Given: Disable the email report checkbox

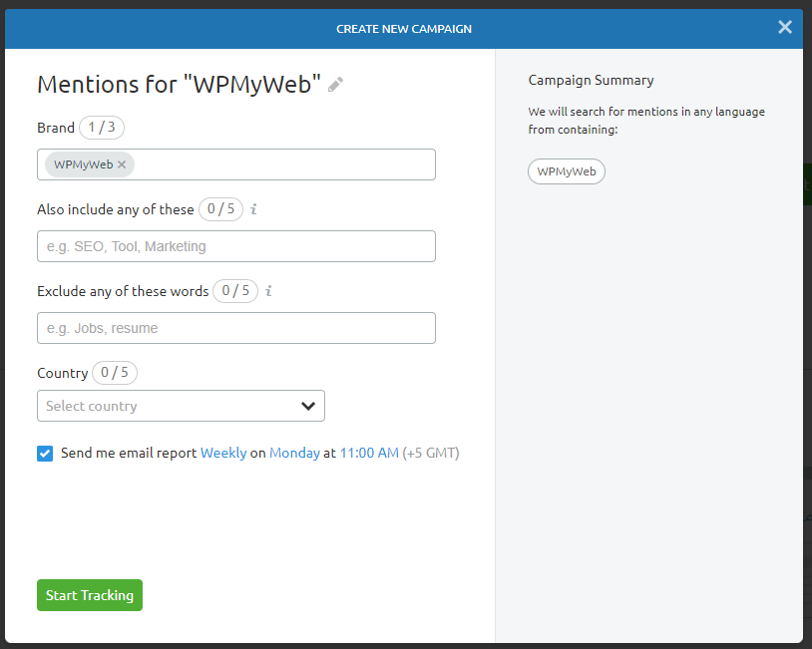Looking at the screenshot, I should tap(45, 454).
